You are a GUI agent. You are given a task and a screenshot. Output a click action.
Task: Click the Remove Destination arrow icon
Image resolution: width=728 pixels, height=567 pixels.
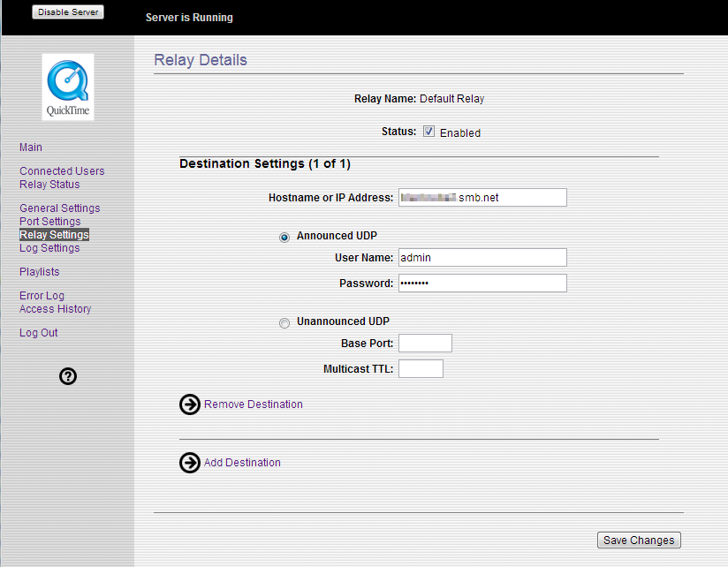coord(189,404)
